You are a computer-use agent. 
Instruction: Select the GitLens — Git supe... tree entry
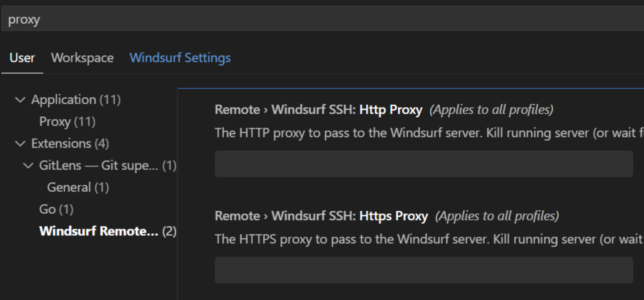coord(107,165)
